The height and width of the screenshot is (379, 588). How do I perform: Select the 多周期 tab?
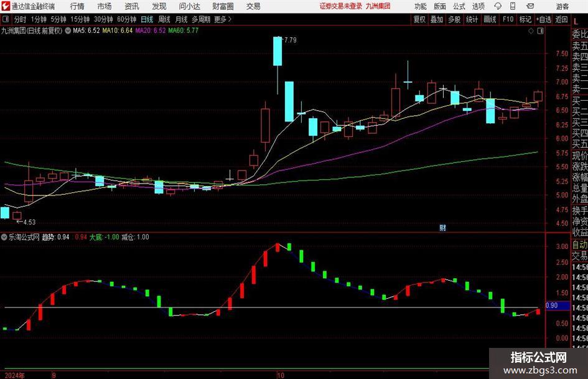tap(201, 19)
